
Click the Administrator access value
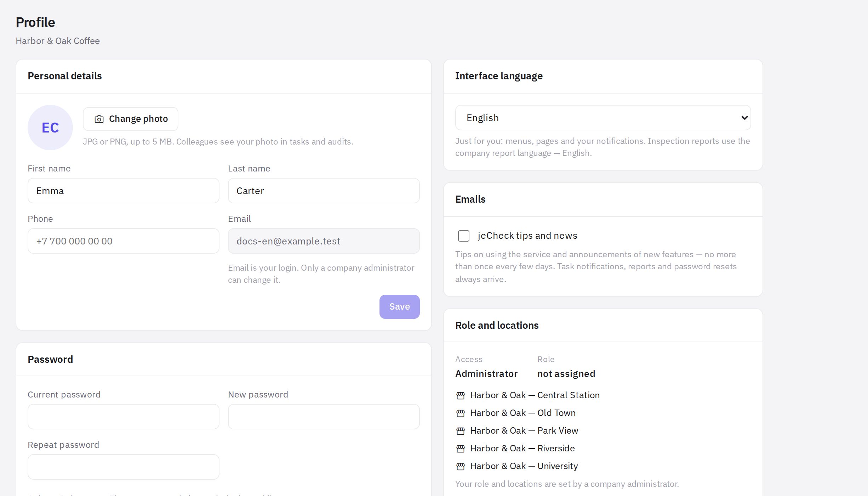[486, 374]
